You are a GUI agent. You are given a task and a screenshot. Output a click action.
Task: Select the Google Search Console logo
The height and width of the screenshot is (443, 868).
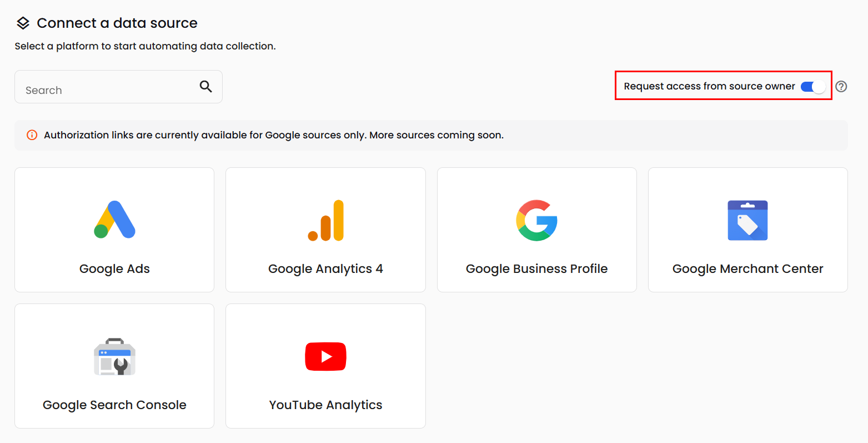click(x=114, y=356)
